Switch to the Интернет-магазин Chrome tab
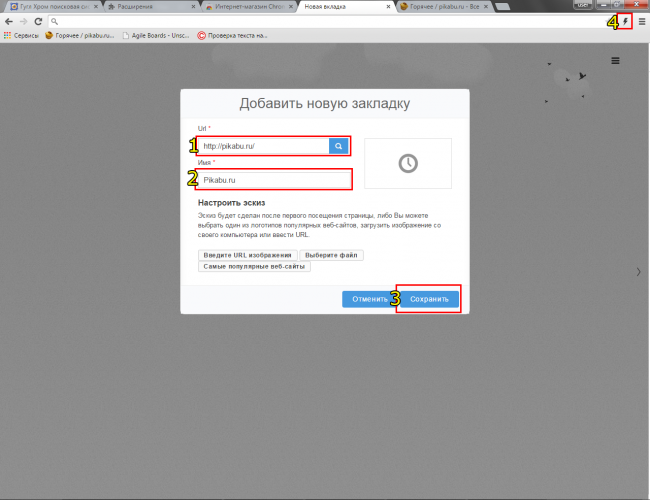 tap(249, 7)
